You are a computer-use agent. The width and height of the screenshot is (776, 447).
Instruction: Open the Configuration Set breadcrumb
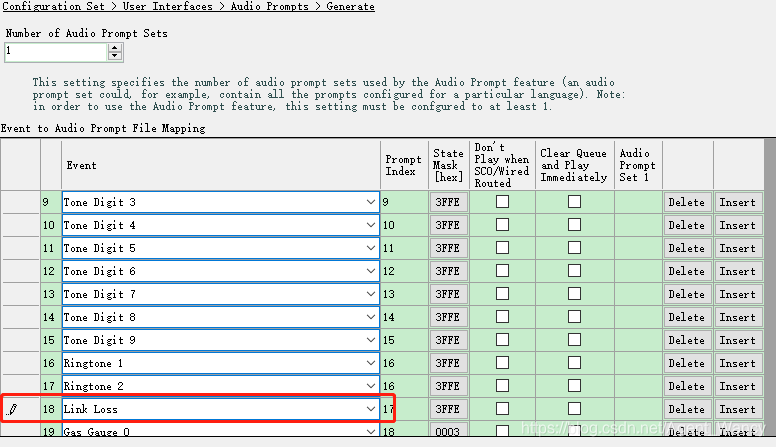pos(53,6)
